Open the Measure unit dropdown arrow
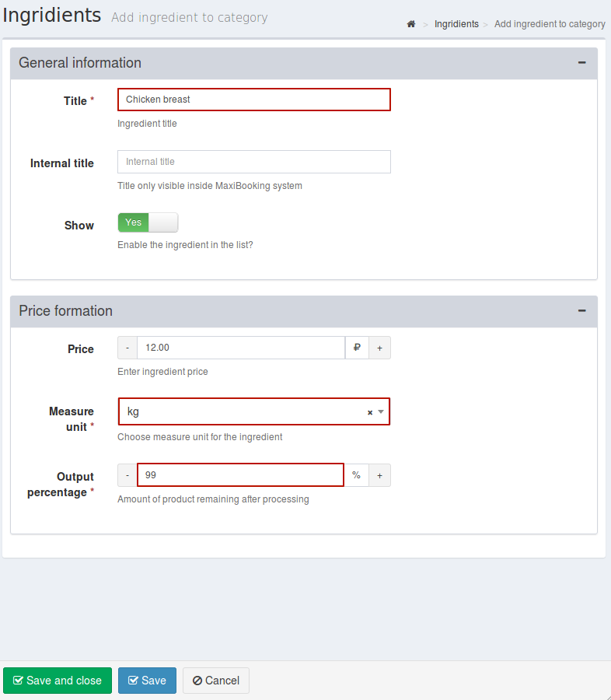 (381, 411)
